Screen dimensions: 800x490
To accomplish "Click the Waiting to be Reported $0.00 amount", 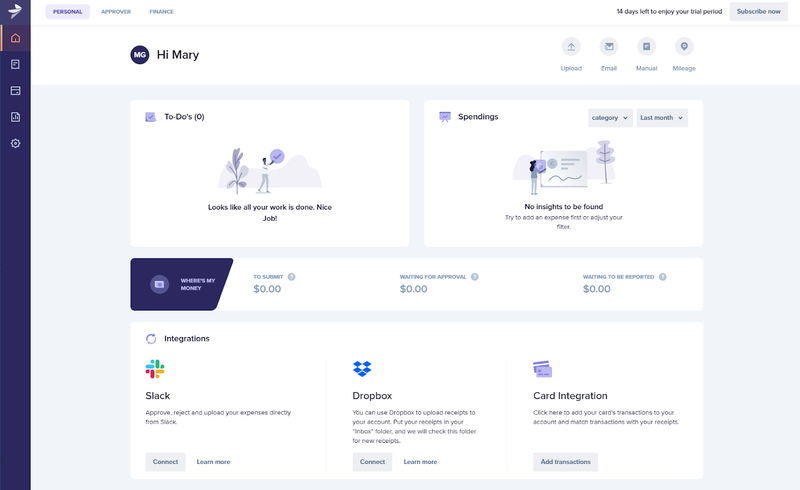I will pos(596,289).
